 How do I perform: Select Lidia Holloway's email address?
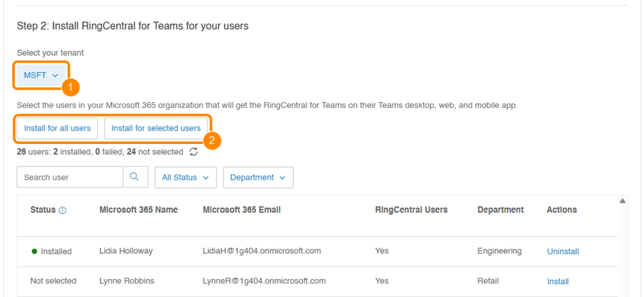tap(262, 251)
